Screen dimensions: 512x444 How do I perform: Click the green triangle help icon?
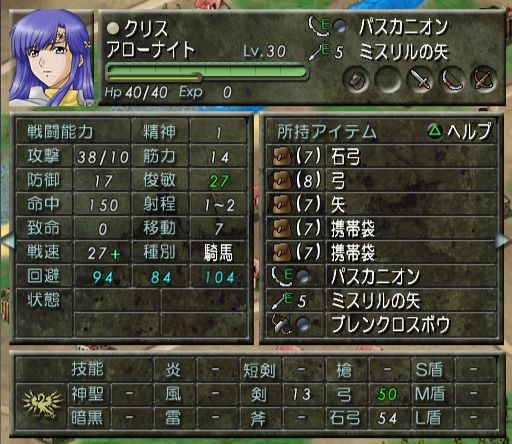coord(434,131)
